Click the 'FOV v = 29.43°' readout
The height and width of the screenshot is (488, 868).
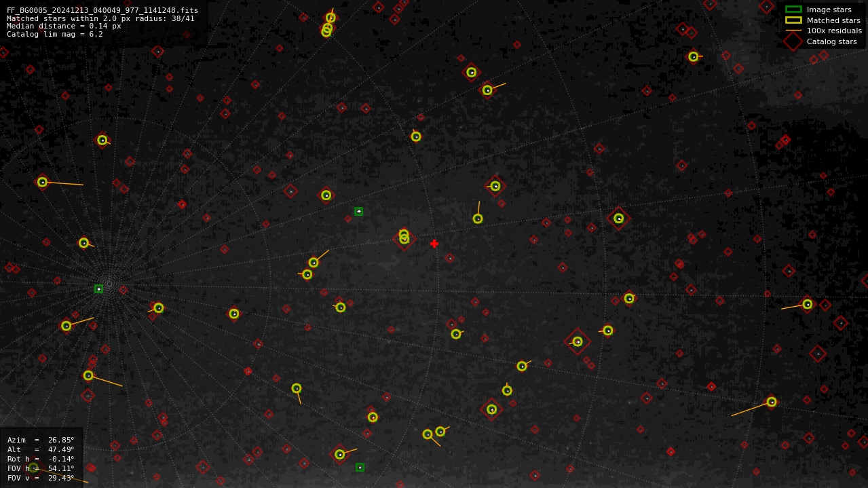(x=41, y=478)
